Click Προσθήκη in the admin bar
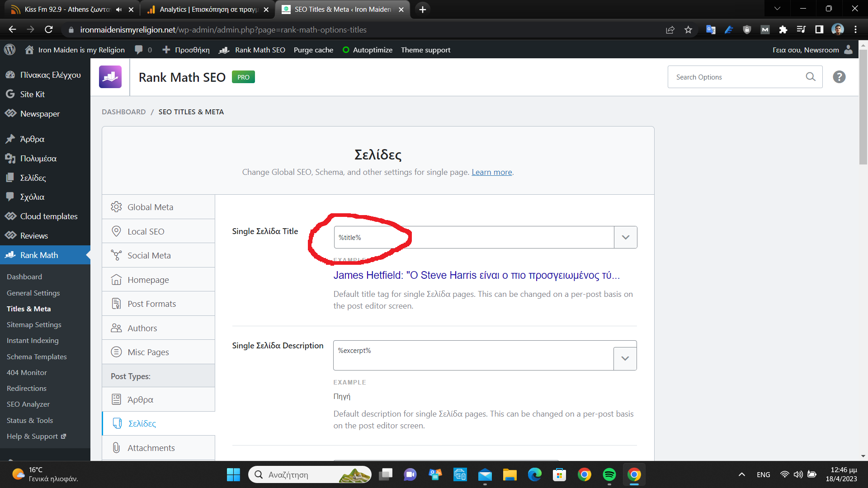This screenshot has width=868, height=488. pyautogui.click(x=186, y=50)
